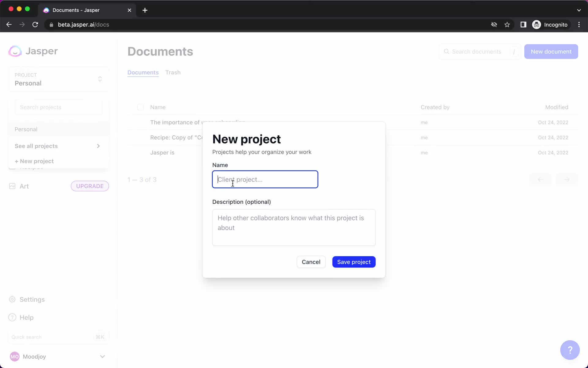Click the Modified column header

point(556,107)
